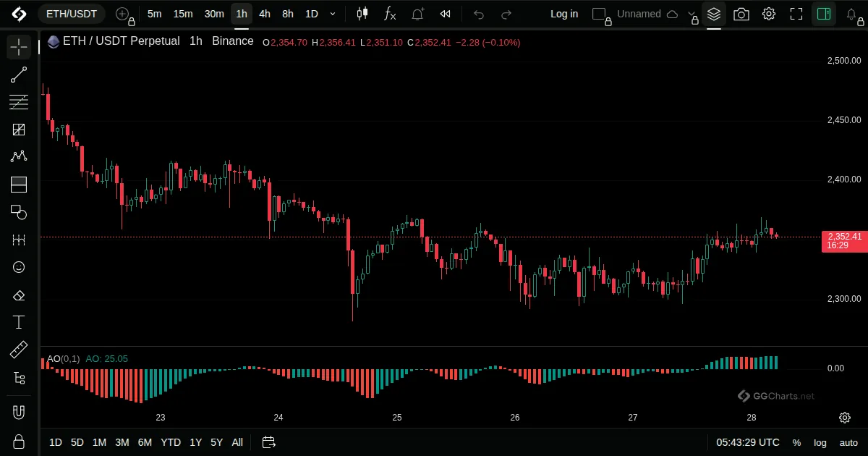This screenshot has height=456, width=868.
Task: Open the go-to-date calendar
Action: pyautogui.click(x=268, y=442)
